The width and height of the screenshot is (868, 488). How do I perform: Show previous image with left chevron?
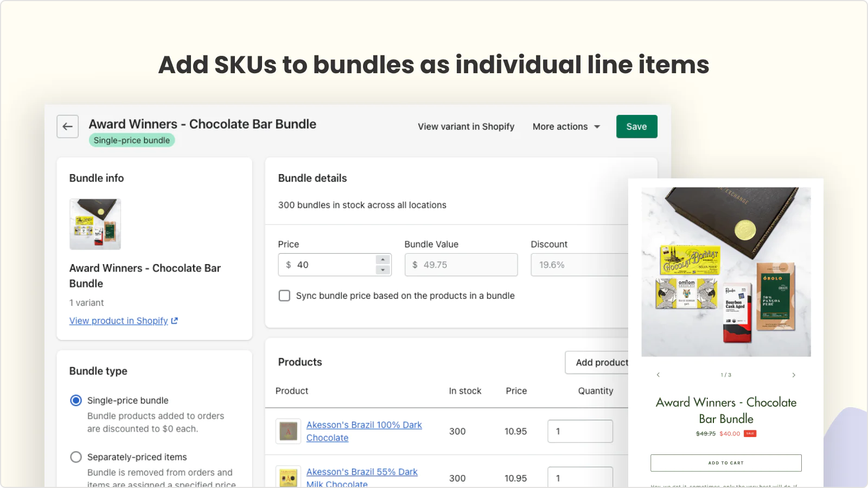pos(658,375)
